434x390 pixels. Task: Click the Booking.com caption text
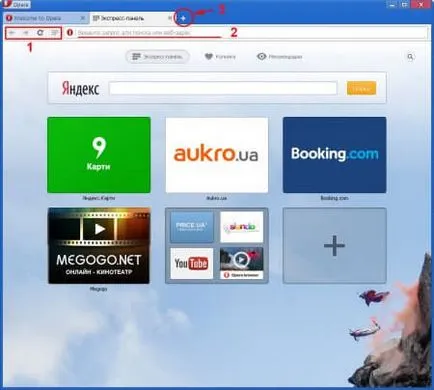(334, 198)
